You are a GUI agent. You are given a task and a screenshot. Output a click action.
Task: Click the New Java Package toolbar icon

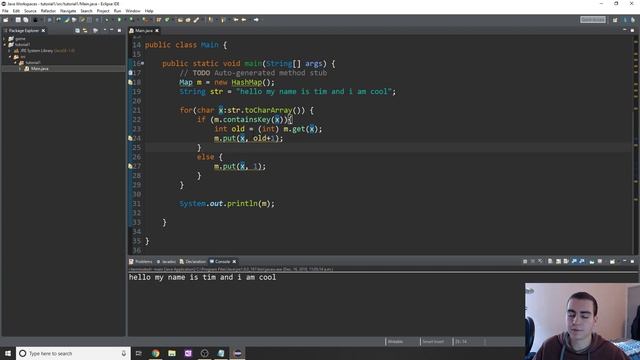click(158, 20)
